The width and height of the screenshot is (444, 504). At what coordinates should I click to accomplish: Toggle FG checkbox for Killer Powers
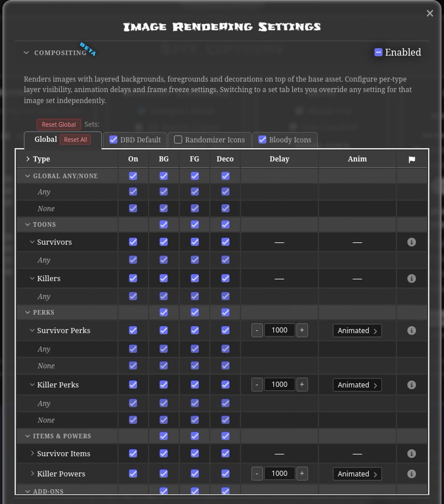tap(195, 474)
